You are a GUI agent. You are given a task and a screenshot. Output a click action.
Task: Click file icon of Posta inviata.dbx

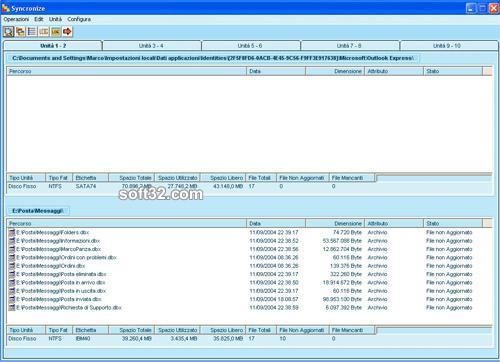tap(12, 299)
